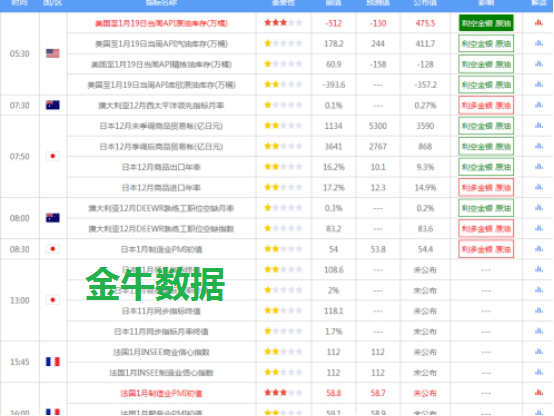The width and height of the screenshot is (554, 416).
Task: Open 日本11月同步指标终值 indicator
Action: (161, 311)
